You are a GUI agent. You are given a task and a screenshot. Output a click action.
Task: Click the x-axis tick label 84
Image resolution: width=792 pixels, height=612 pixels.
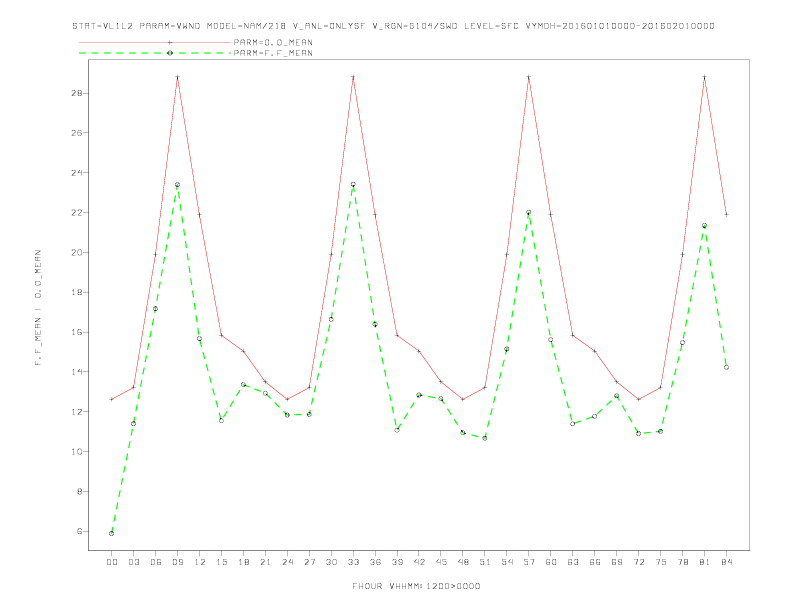tap(726, 562)
